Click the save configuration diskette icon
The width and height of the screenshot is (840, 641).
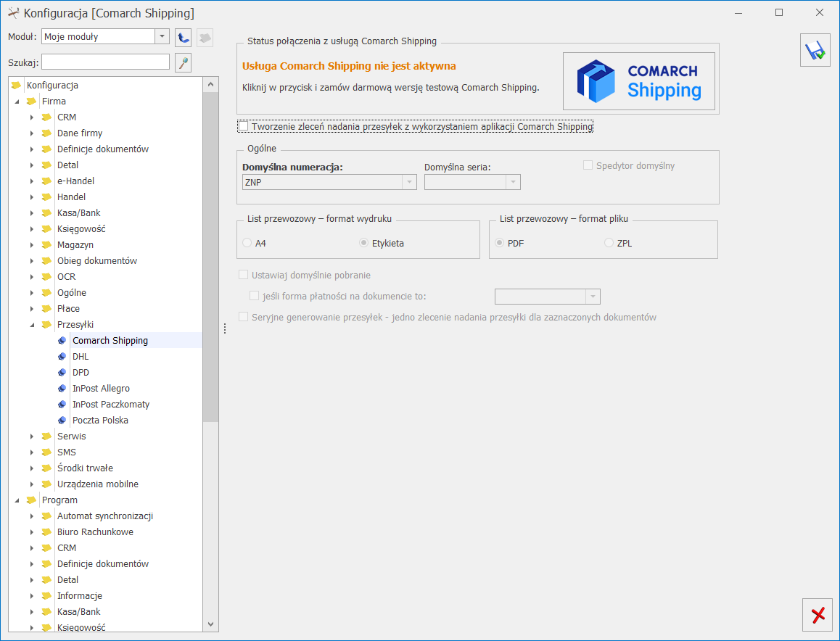815,50
